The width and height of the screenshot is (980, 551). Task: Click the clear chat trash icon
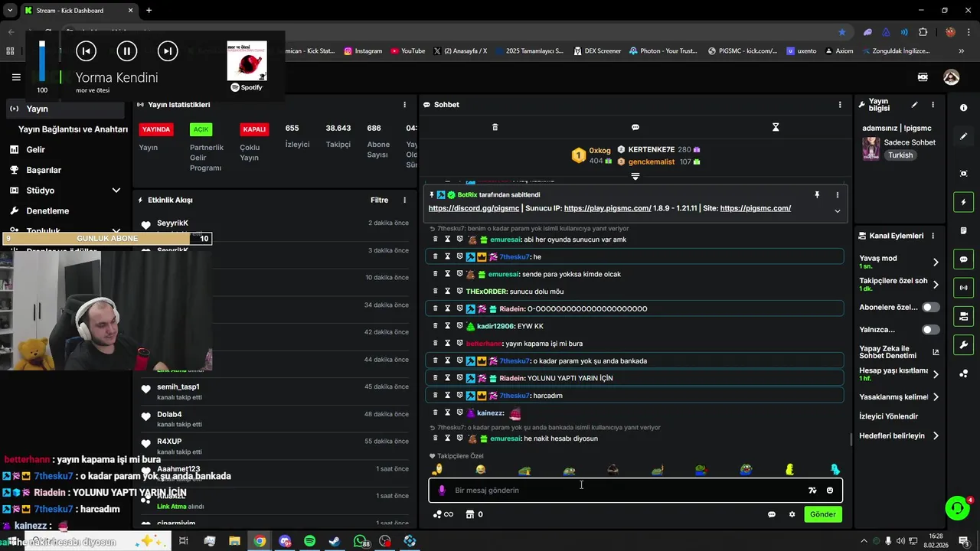coord(495,127)
